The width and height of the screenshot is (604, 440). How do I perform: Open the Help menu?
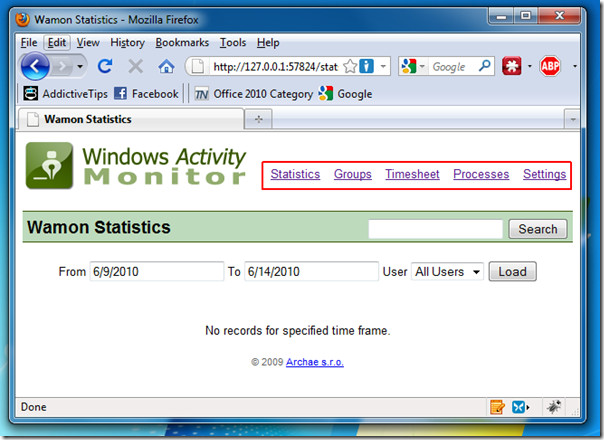pyautogui.click(x=268, y=42)
